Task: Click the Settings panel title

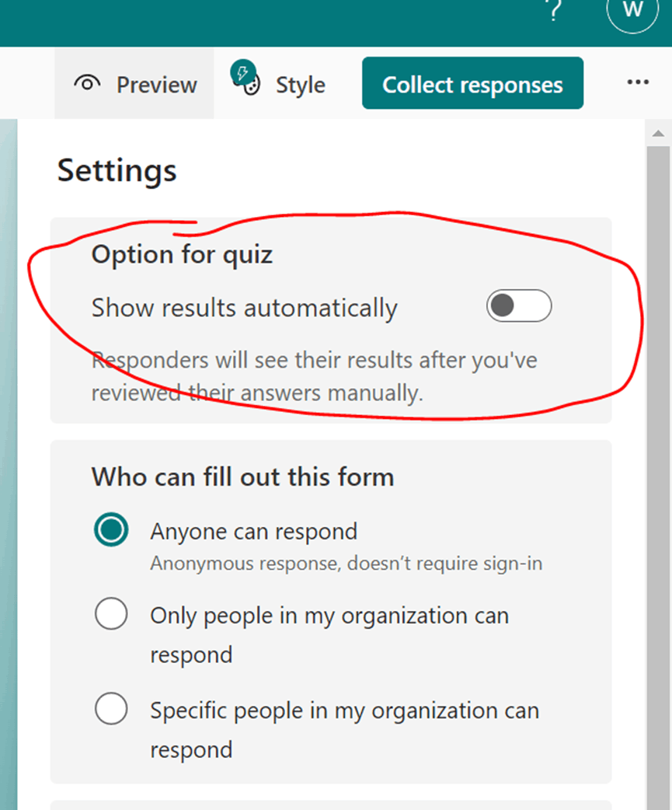Action: coord(117,170)
